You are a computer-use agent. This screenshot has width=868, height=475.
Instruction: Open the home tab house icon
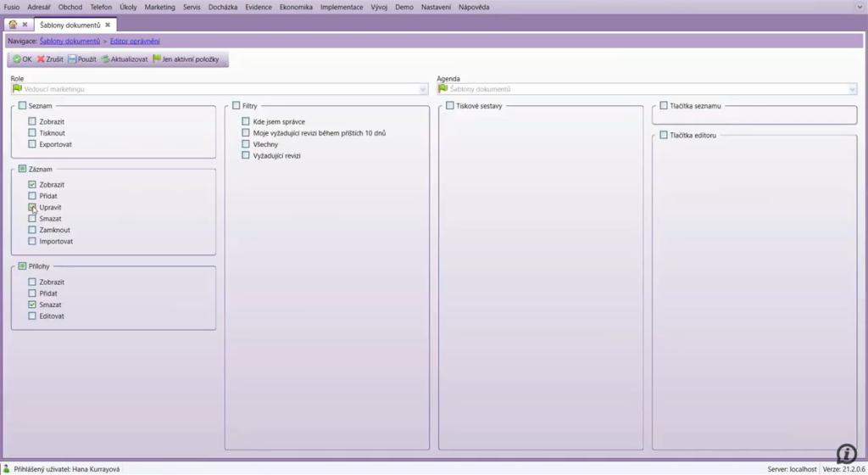13,25
